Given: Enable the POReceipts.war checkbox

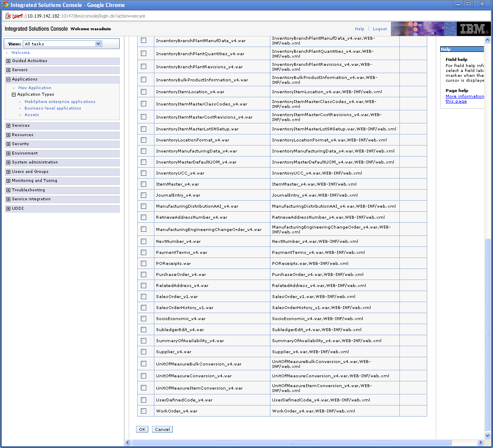Looking at the screenshot, I should coord(143,263).
